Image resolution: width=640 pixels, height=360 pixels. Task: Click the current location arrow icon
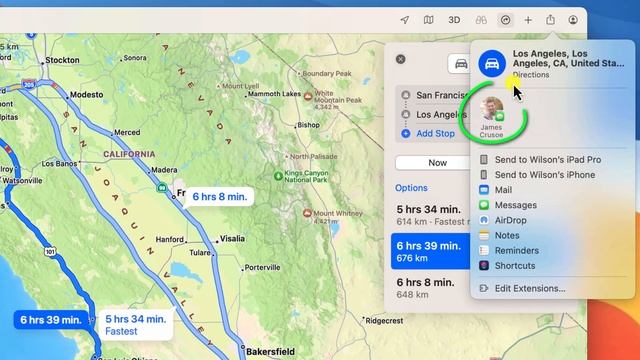[x=404, y=20]
